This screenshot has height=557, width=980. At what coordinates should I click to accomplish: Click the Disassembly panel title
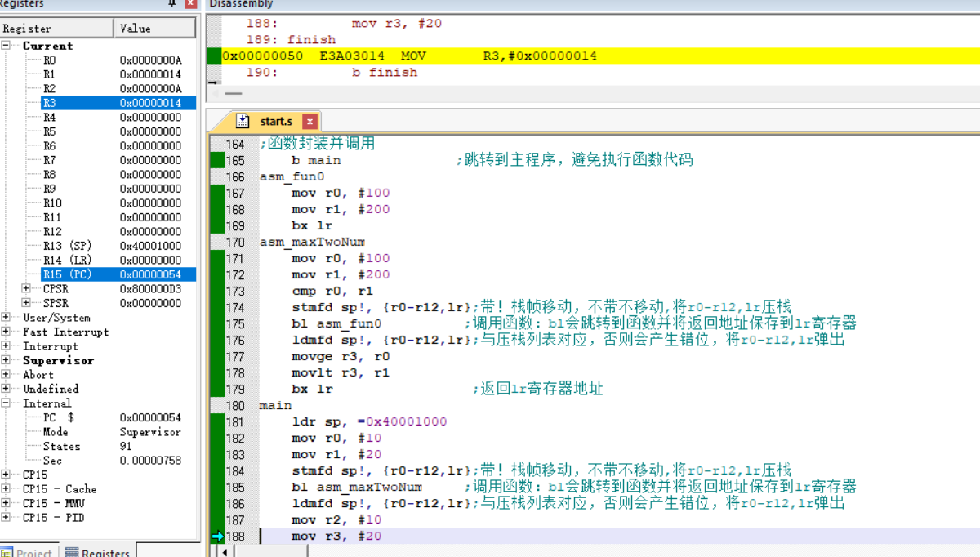pos(241,4)
